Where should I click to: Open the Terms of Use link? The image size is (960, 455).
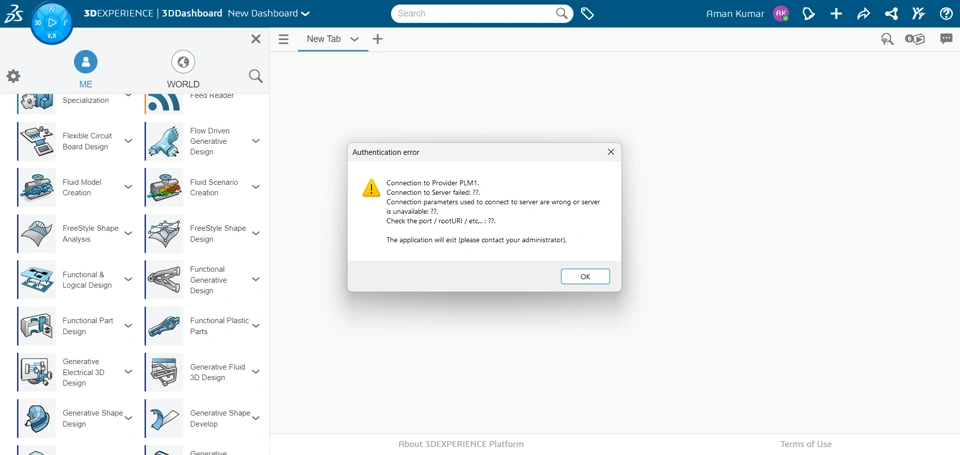click(805, 444)
